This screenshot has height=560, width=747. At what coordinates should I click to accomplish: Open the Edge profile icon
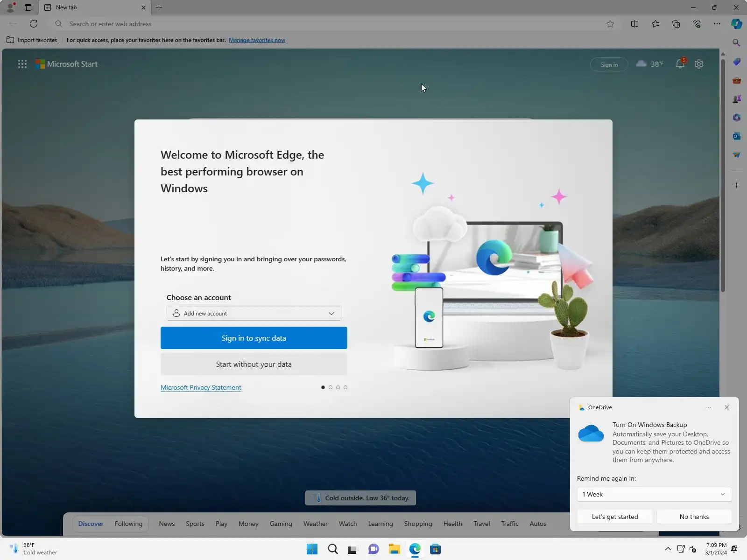(10, 7)
